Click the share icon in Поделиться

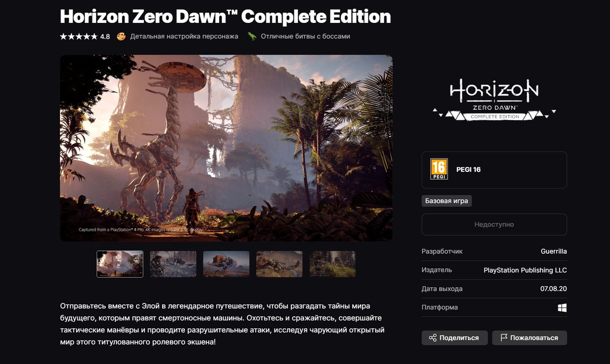tap(433, 338)
